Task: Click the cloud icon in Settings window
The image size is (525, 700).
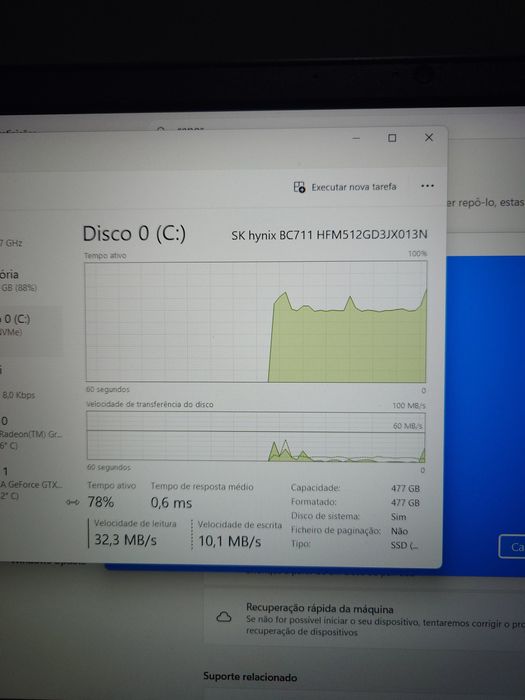Action: click(x=224, y=617)
